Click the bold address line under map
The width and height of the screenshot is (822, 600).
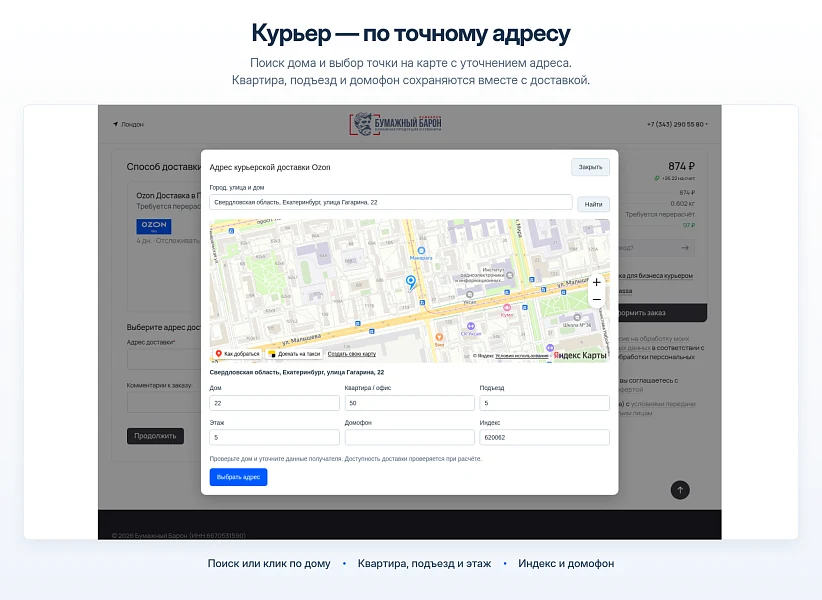click(297, 372)
